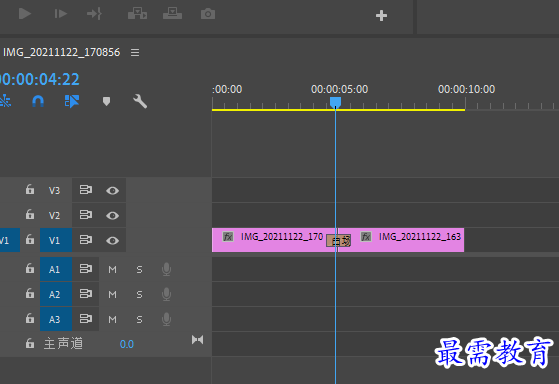Toggle lock on track A3

click(30, 318)
